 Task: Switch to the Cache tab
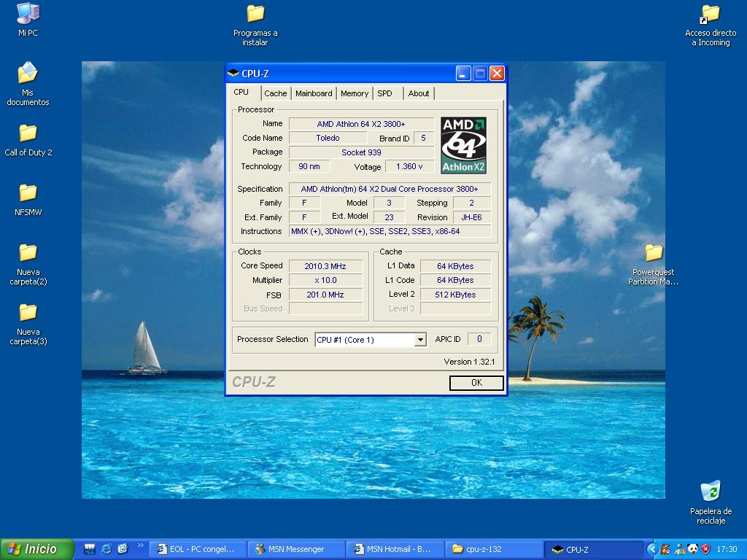[x=275, y=93]
